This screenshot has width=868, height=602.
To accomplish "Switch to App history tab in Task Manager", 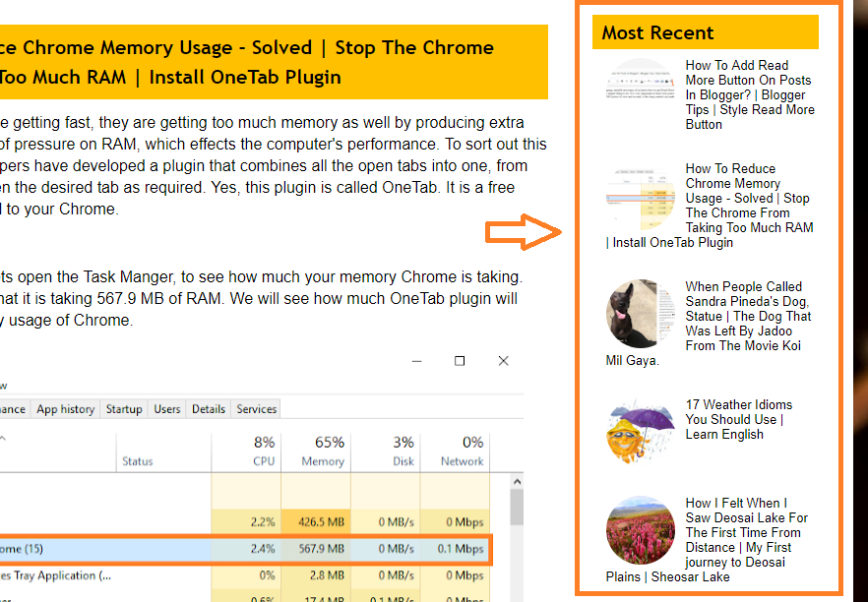I will (x=65, y=409).
